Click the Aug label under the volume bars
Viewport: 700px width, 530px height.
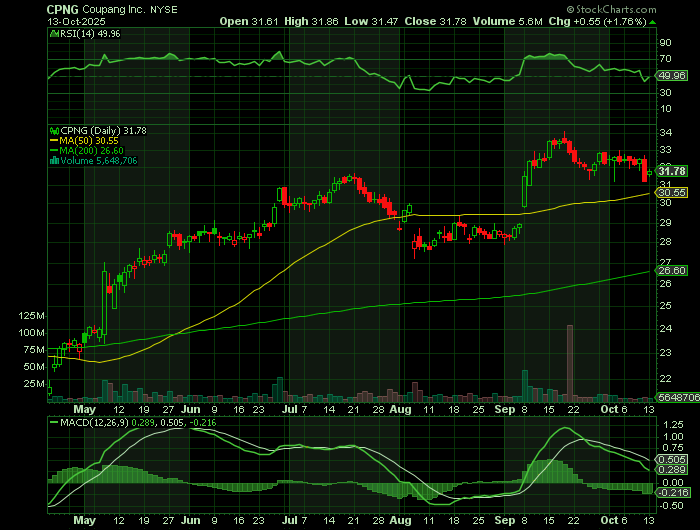tap(400, 409)
